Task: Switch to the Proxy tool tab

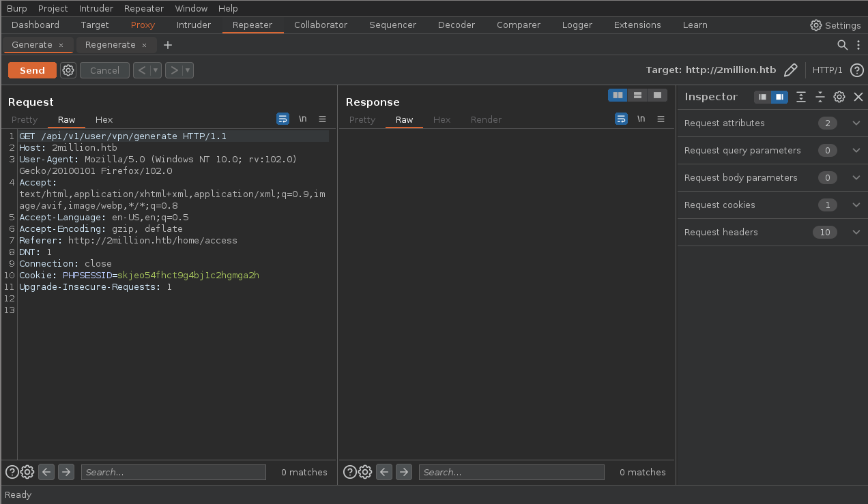Action: 143,25
